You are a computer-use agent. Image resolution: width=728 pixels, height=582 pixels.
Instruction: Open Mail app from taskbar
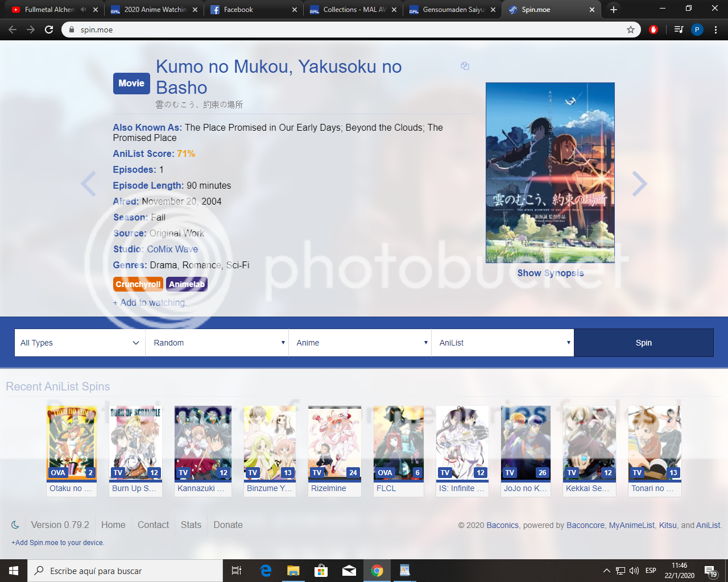(x=349, y=571)
